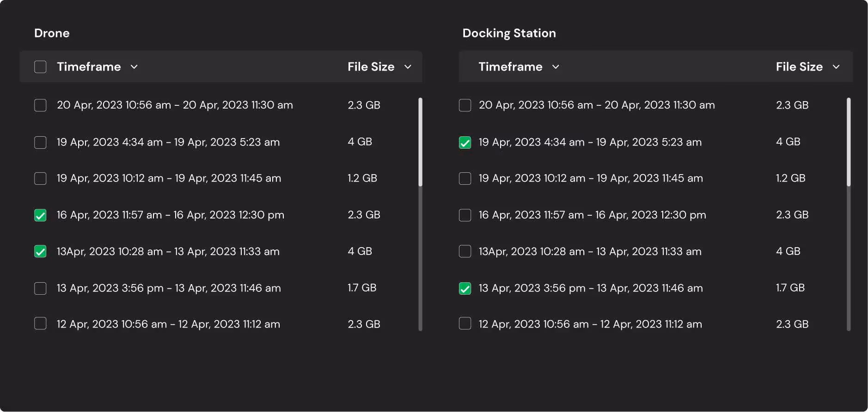The width and height of the screenshot is (868, 412).
Task: Select Drone 19 Apr 10:12 am checkbox
Action: (40, 179)
